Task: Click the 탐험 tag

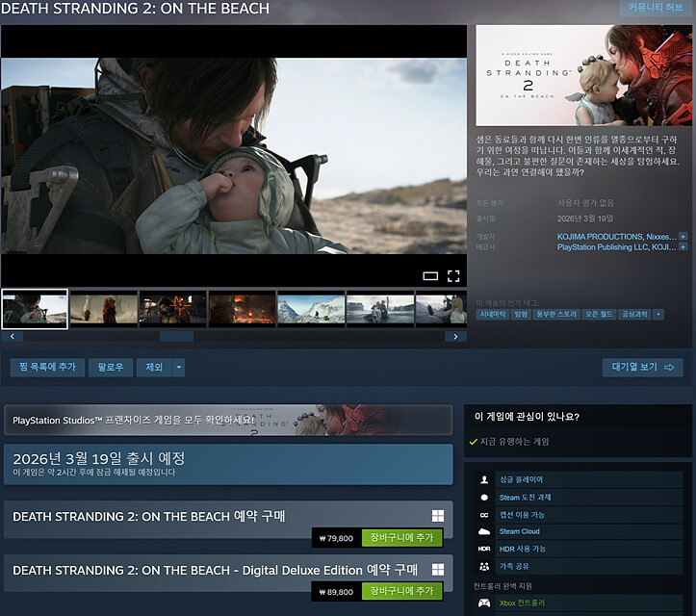Action: point(521,314)
